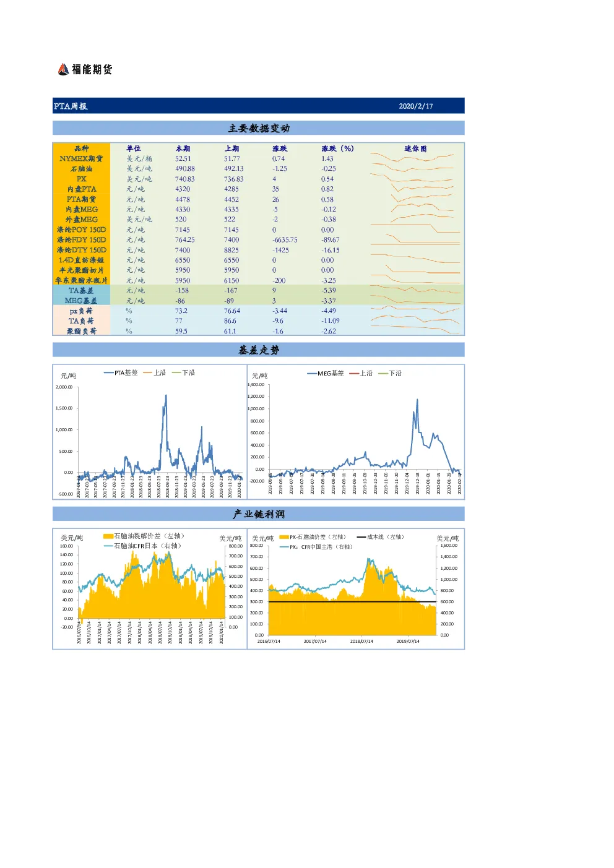Select the 成本线（左轴）legend entry
The width and height of the screenshot is (614, 868).
(x=381, y=537)
